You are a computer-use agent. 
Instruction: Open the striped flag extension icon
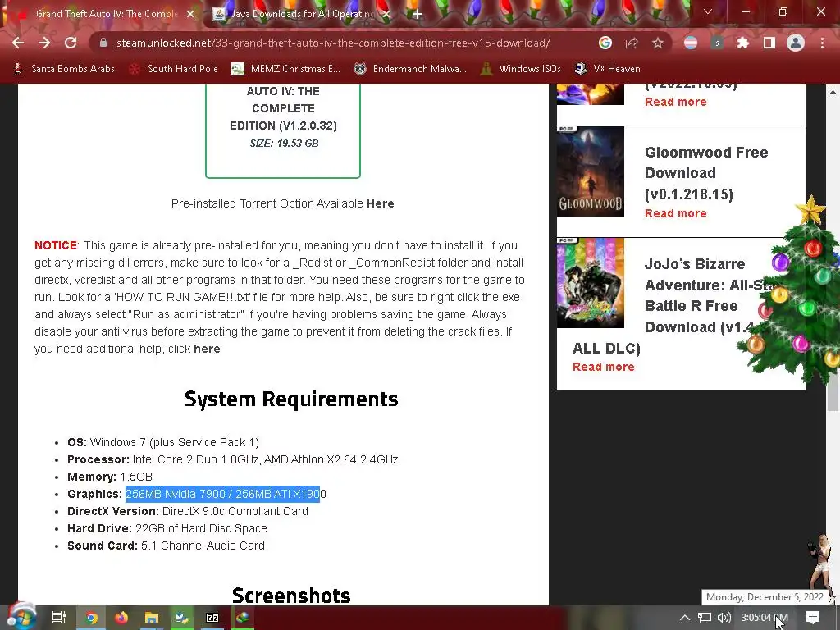pyautogui.click(x=691, y=43)
